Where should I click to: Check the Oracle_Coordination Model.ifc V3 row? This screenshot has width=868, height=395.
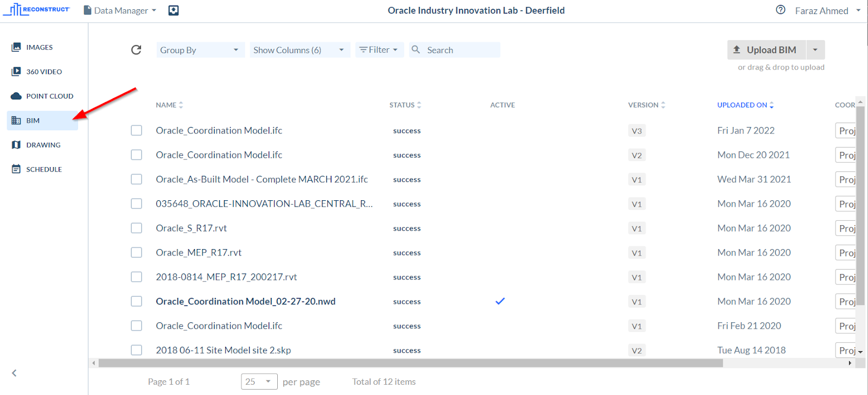[x=137, y=130]
